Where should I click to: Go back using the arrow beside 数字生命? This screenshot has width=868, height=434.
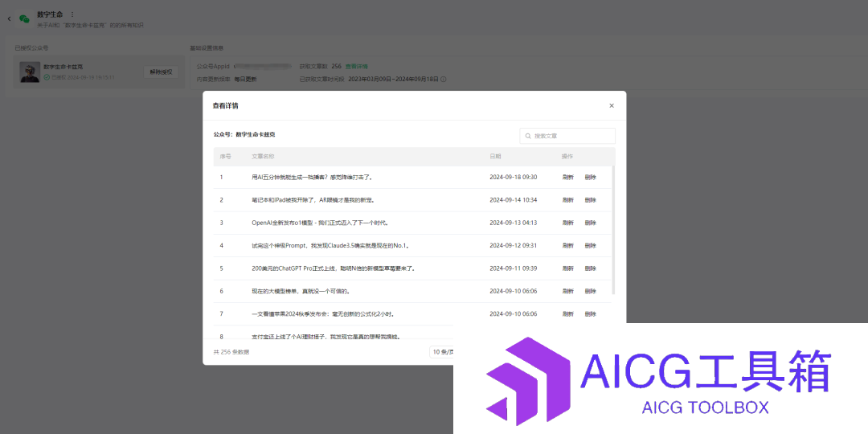click(9, 18)
